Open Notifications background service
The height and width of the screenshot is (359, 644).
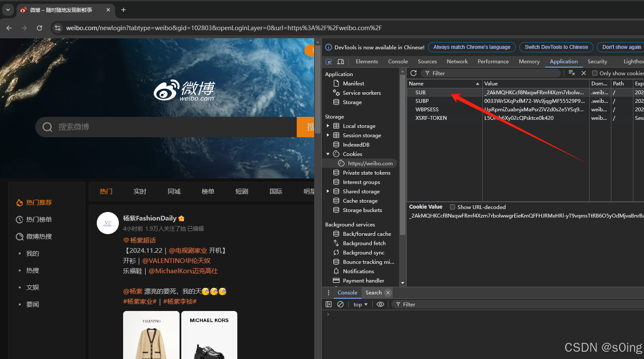click(x=358, y=271)
